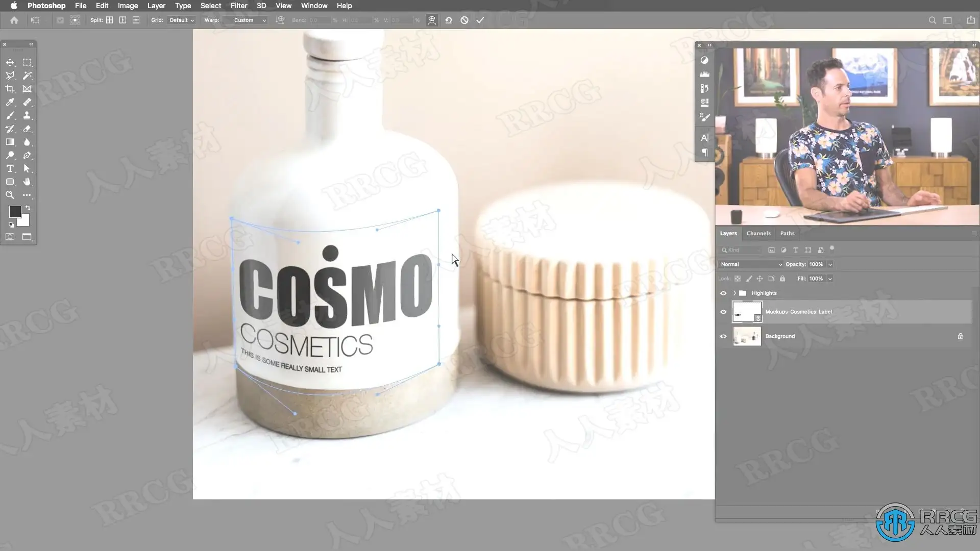The image size is (980, 551).
Task: Toggle Background layer visibility
Action: point(723,336)
